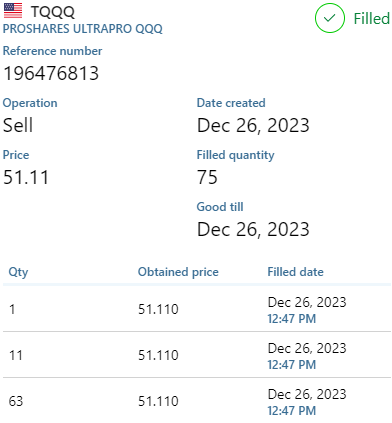Click the Date created value Dec 26, 2023
This screenshot has height=423, width=392.
(253, 126)
